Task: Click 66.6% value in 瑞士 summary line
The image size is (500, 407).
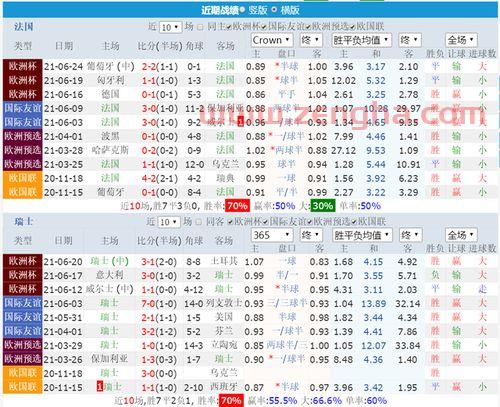Action: 327,400
